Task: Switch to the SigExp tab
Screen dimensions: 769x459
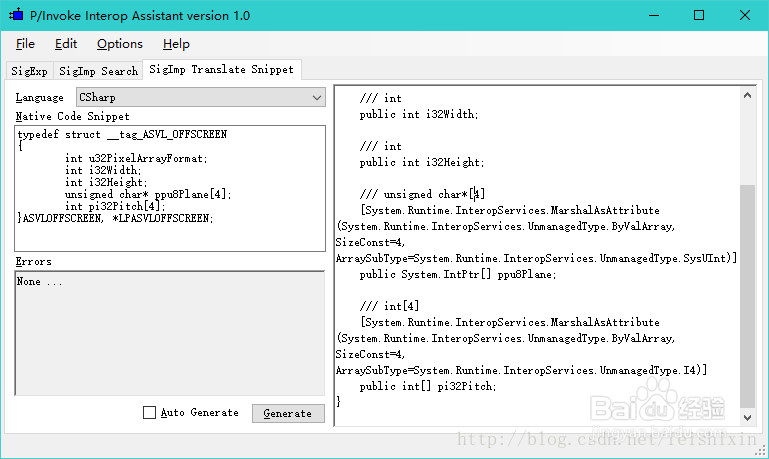Action: point(29,71)
